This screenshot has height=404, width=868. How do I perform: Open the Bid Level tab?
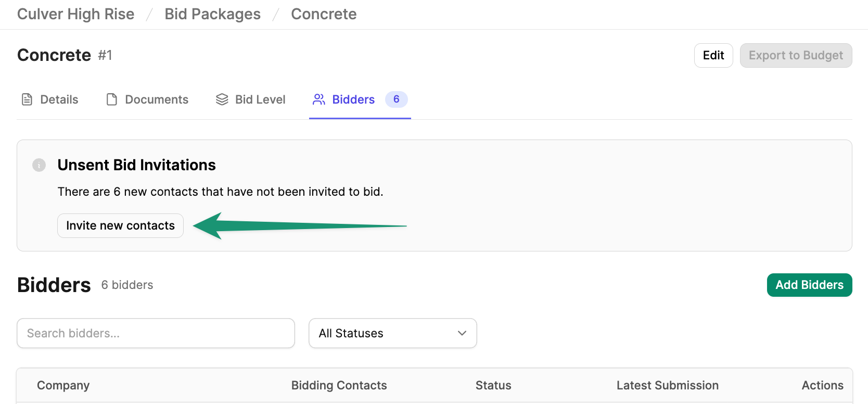click(251, 99)
